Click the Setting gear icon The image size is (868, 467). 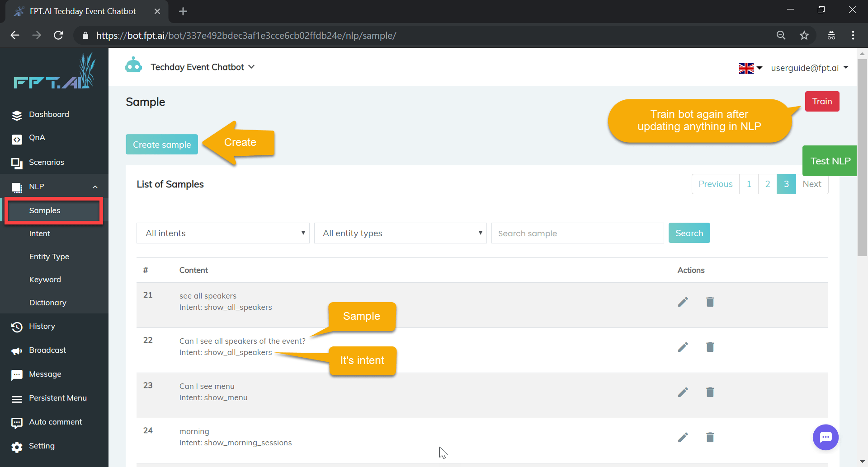tap(17, 447)
